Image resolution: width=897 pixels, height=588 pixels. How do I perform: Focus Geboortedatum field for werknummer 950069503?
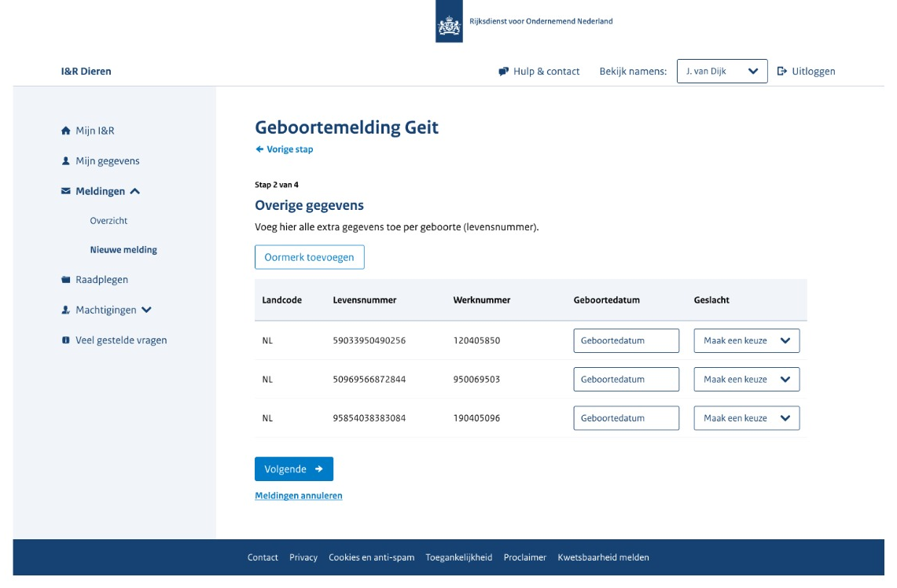coord(627,379)
